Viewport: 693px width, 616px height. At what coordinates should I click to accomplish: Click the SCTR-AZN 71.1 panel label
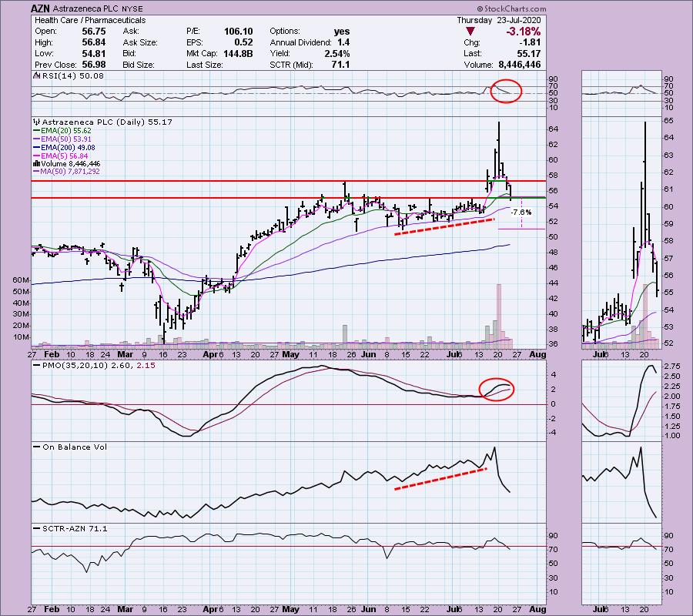[75, 529]
